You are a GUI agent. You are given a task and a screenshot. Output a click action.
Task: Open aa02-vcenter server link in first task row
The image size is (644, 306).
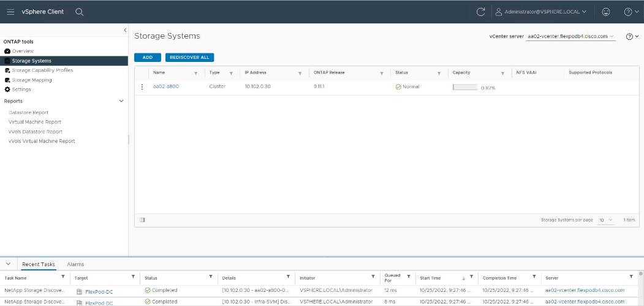click(585, 291)
